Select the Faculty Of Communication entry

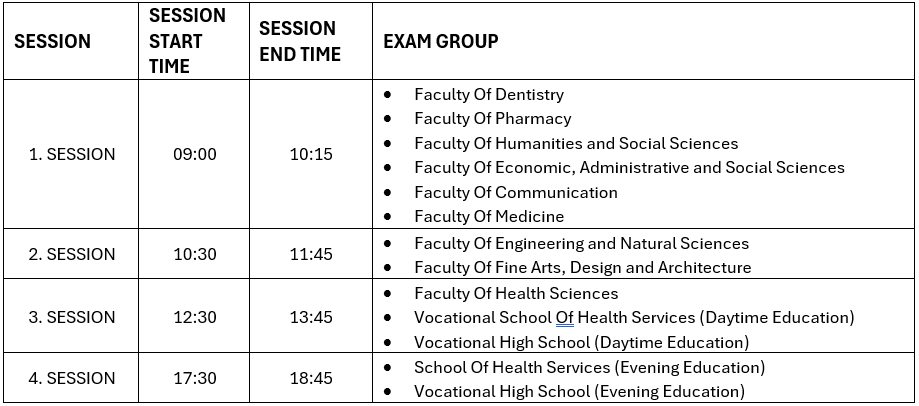tap(516, 192)
